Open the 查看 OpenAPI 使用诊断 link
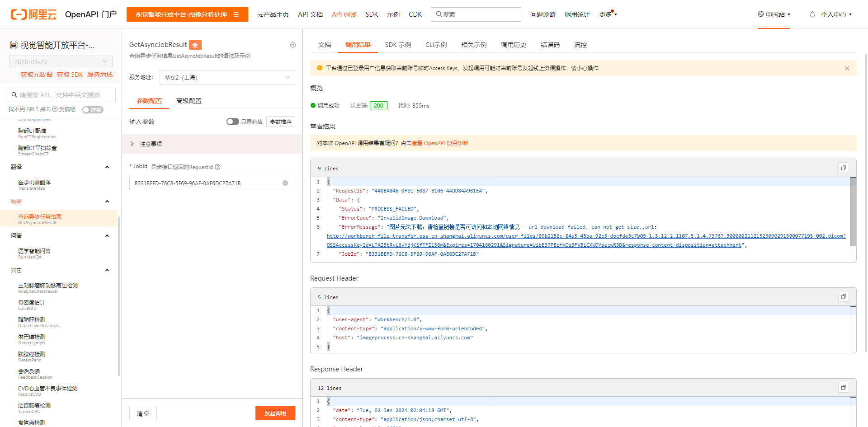Viewport: 868px width, 427px height. [440, 143]
